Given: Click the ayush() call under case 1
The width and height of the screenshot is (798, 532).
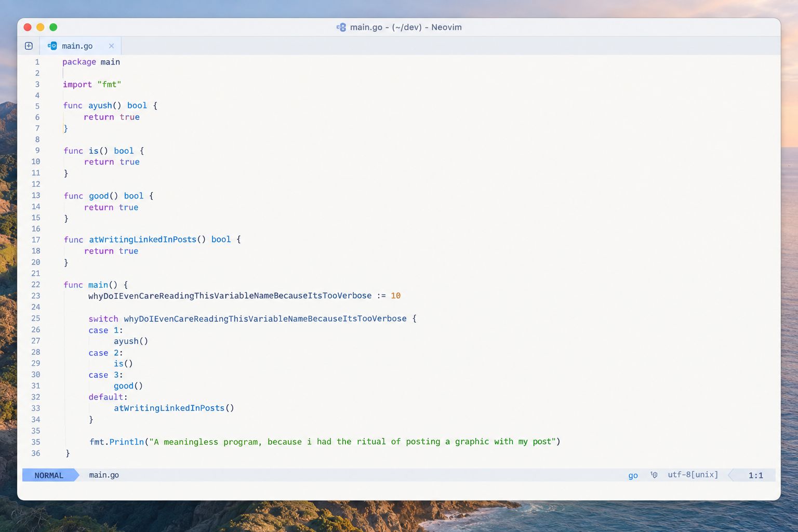Looking at the screenshot, I should (131, 341).
